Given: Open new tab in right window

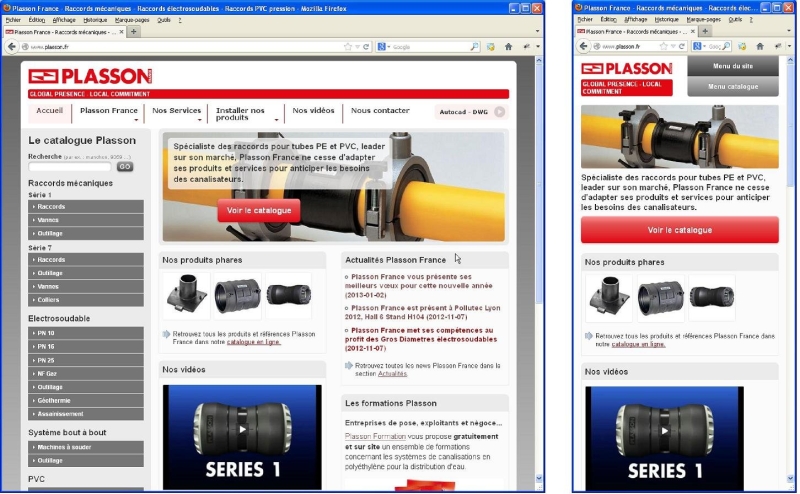Looking at the screenshot, I should pyautogui.click(x=705, y=31).
